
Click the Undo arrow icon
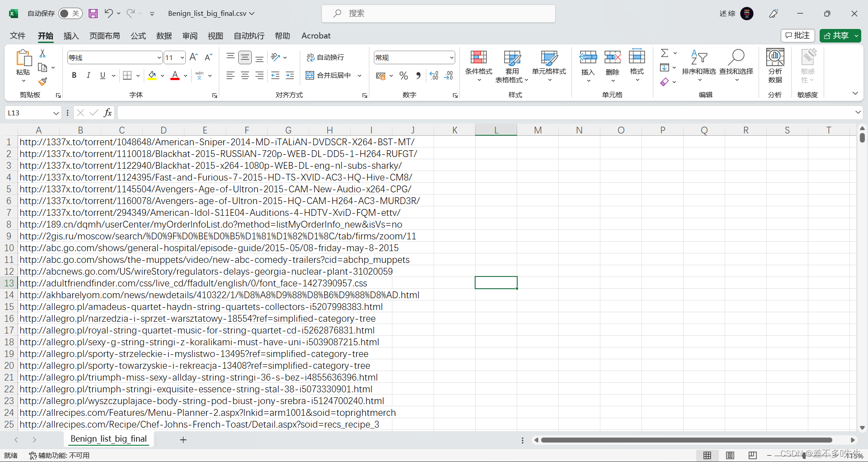(x=108, y=13)
